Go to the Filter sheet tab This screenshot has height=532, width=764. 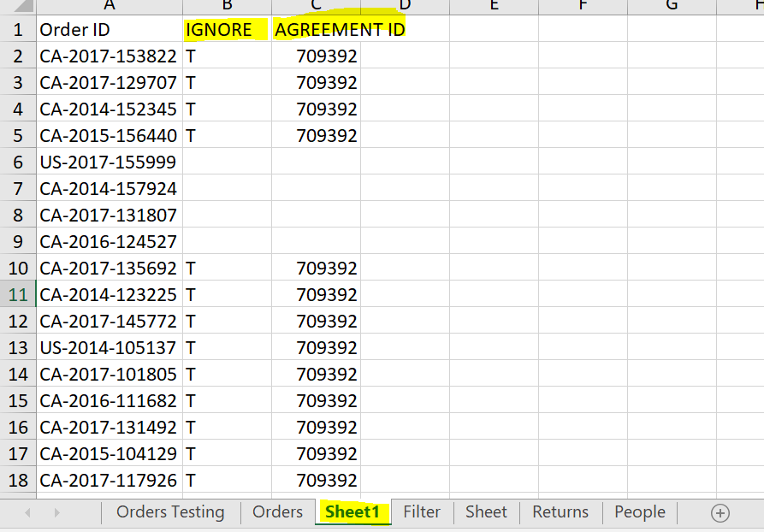pos(422,512)
